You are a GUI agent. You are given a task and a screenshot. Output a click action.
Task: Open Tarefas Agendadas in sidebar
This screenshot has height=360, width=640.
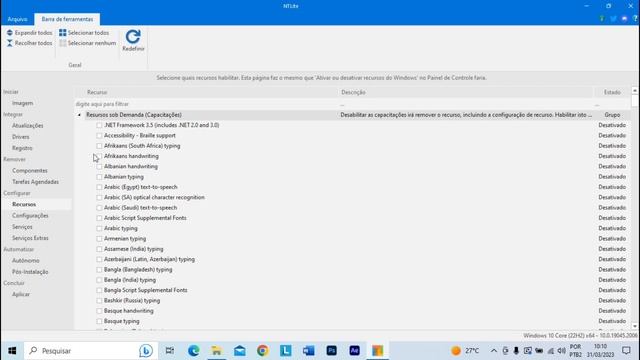point(36,182)
